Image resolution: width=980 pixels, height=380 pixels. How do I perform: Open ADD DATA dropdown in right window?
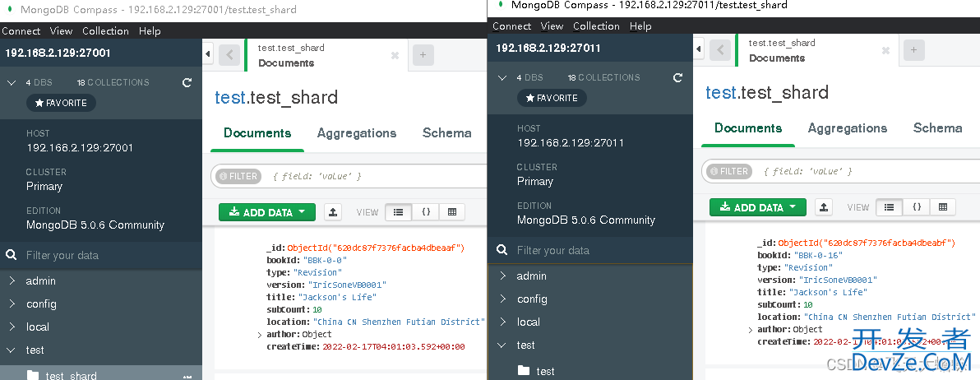click(757, 207)
